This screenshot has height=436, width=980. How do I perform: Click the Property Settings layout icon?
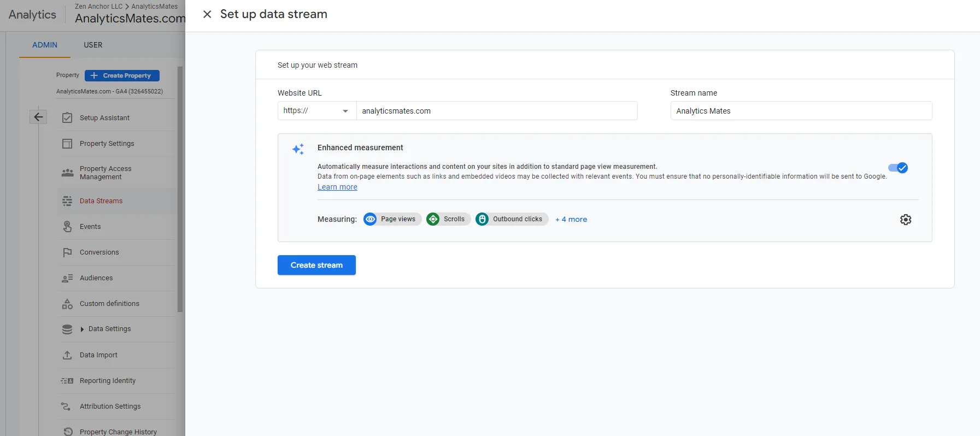pos(67,144)
